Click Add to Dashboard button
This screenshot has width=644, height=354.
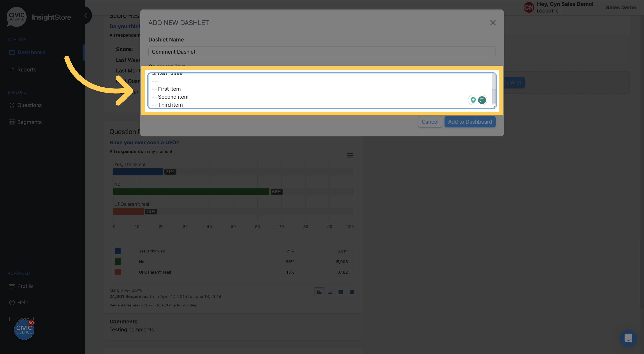point(470,122)
